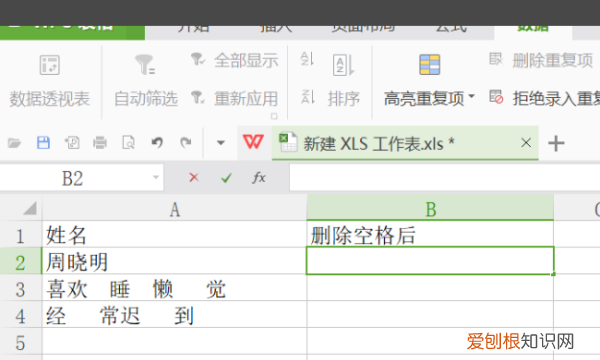Select empty cell A5

coord(174,342)
